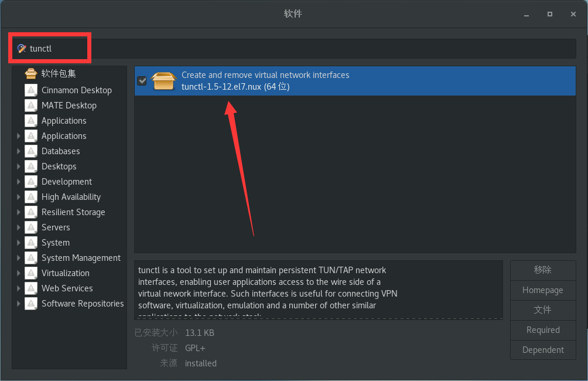
Task: Select Software Repositories in the sidebar
Action: (x=82, y=304)
